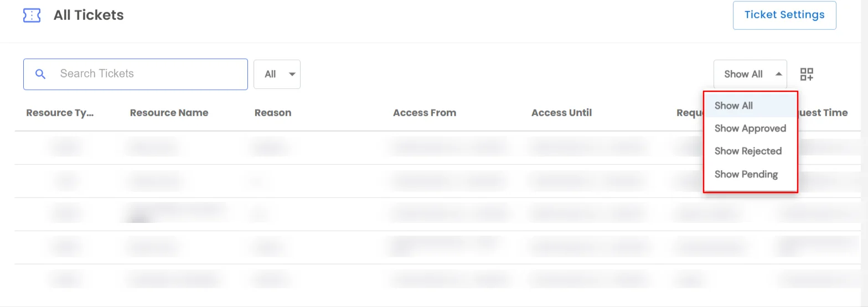Click the All Tickets page title
This screenshot has height=307, width=868.
[x=89, y=15]
